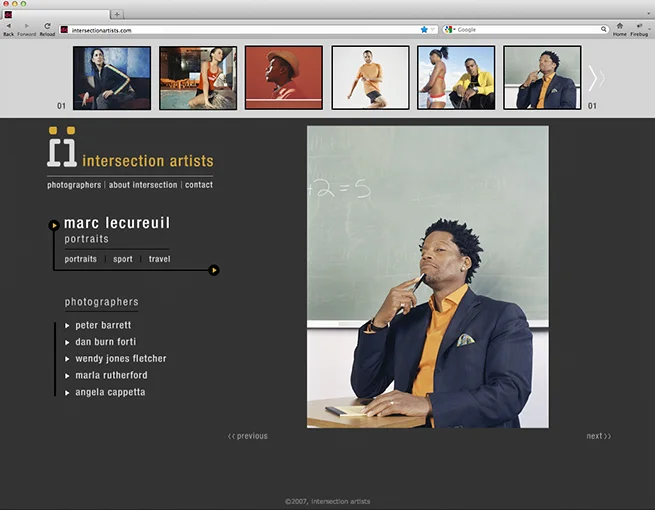Image resolution: width=655 pixels, height=510 pixels.
Task: Open photographer wendy jones fletcher
Action: click(x=121, y=359)
